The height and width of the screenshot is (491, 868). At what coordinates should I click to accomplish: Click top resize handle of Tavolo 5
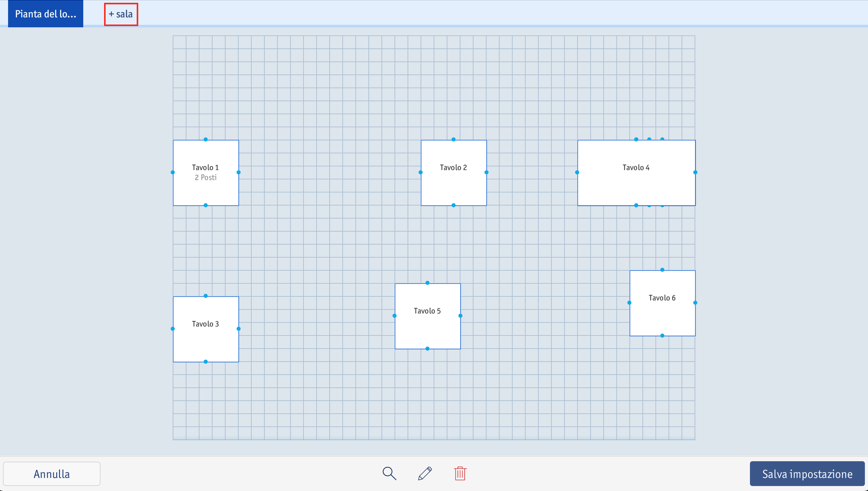(427, 283)
